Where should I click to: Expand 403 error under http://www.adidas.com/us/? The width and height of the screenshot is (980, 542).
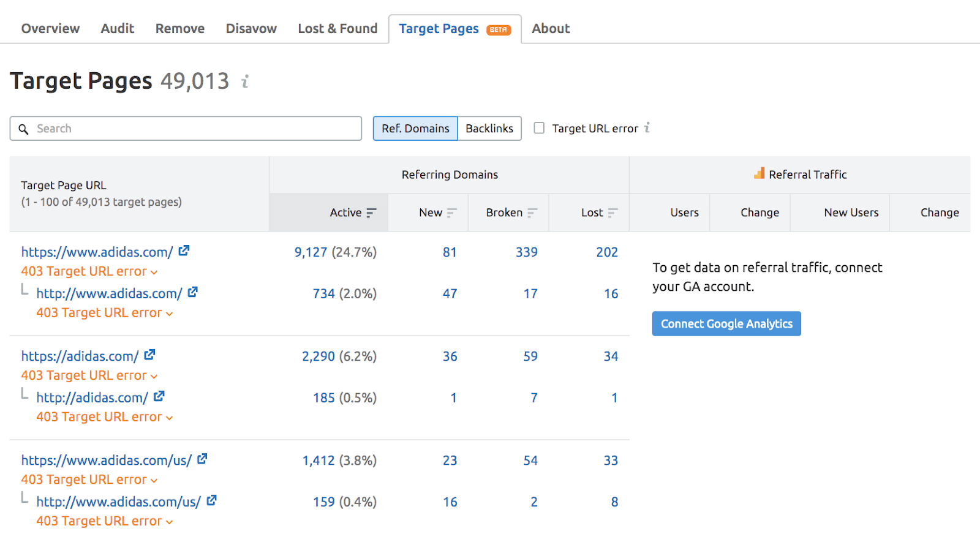pos(105,521)
